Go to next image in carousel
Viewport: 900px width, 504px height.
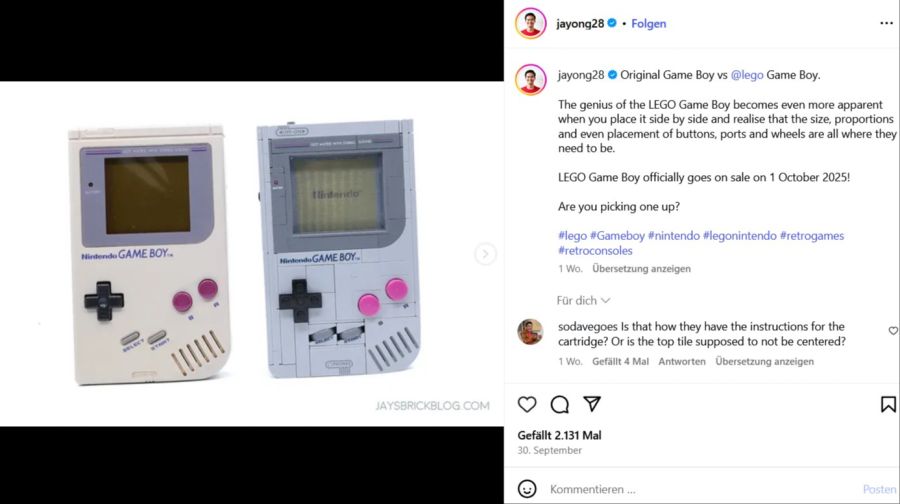click(485, 254)
